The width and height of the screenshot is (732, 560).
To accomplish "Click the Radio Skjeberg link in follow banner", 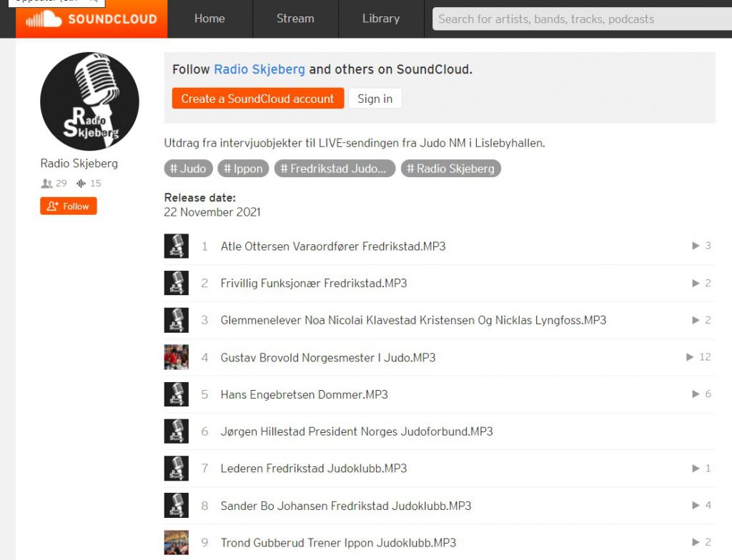I will pos(259,69).
